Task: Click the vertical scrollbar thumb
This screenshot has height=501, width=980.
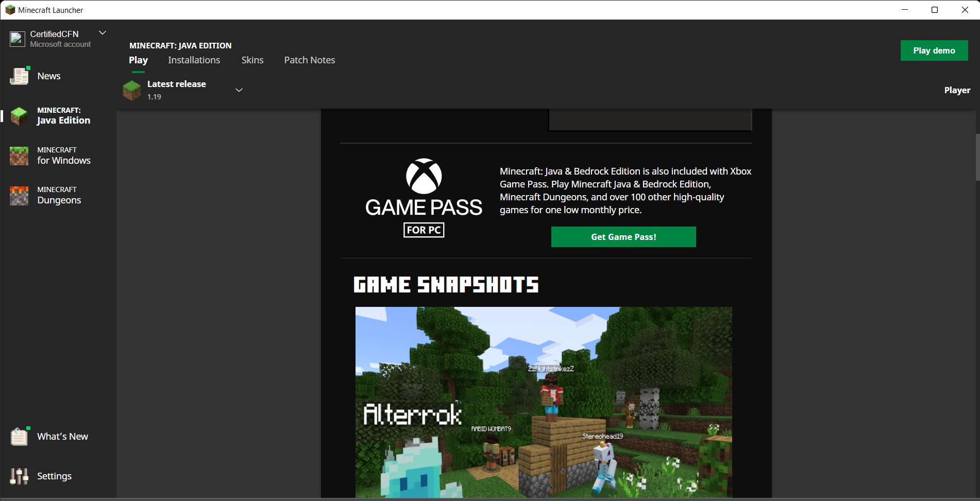Action: (977, 157)
